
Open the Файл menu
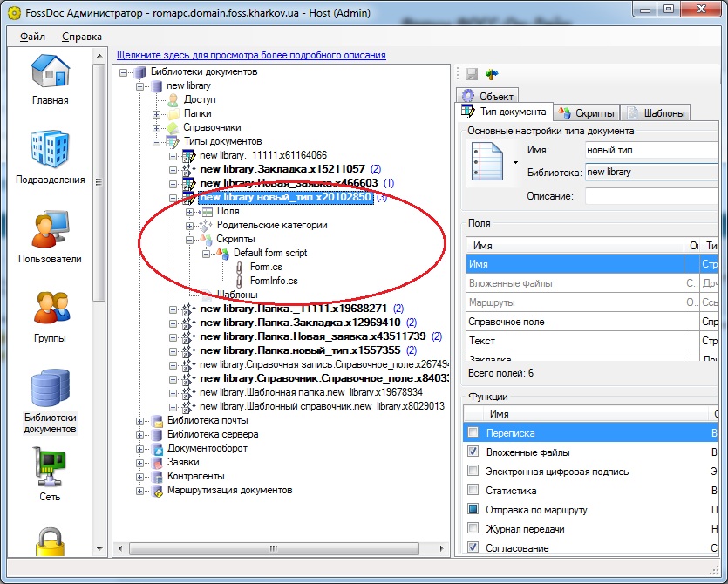pyautogui.click(x=32, y=37)
